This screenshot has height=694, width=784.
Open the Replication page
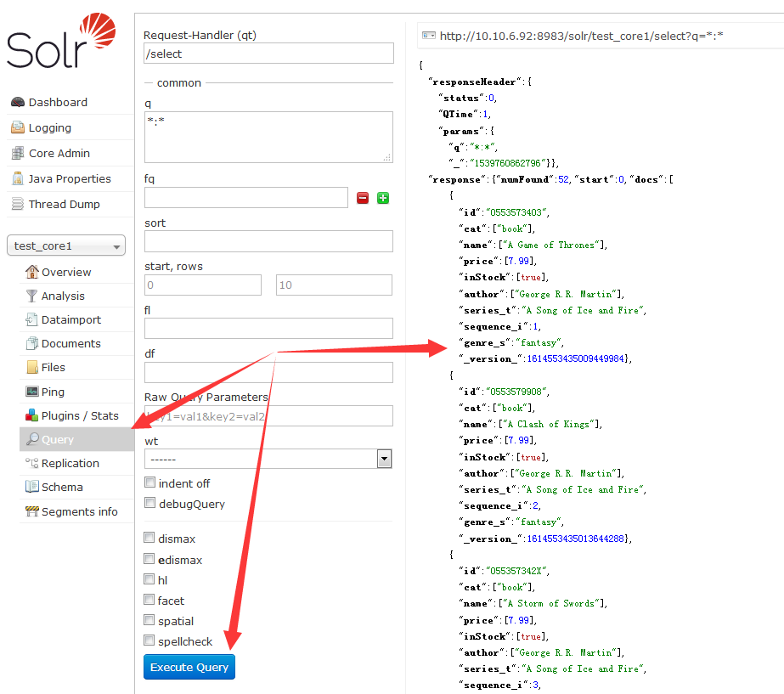pos(71,463)
